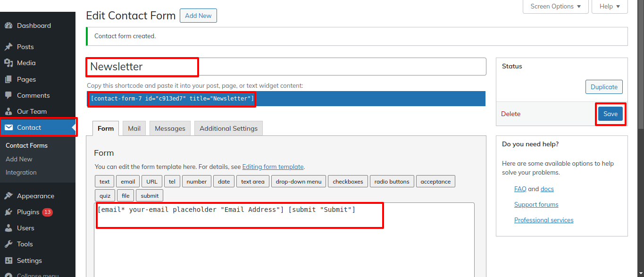Click inside the form template textarea
Screen dimensions: 644x277
(284, 240)
